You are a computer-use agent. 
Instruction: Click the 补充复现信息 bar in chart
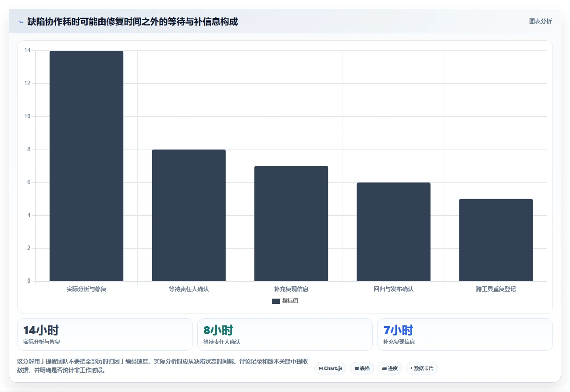(291, 224)
